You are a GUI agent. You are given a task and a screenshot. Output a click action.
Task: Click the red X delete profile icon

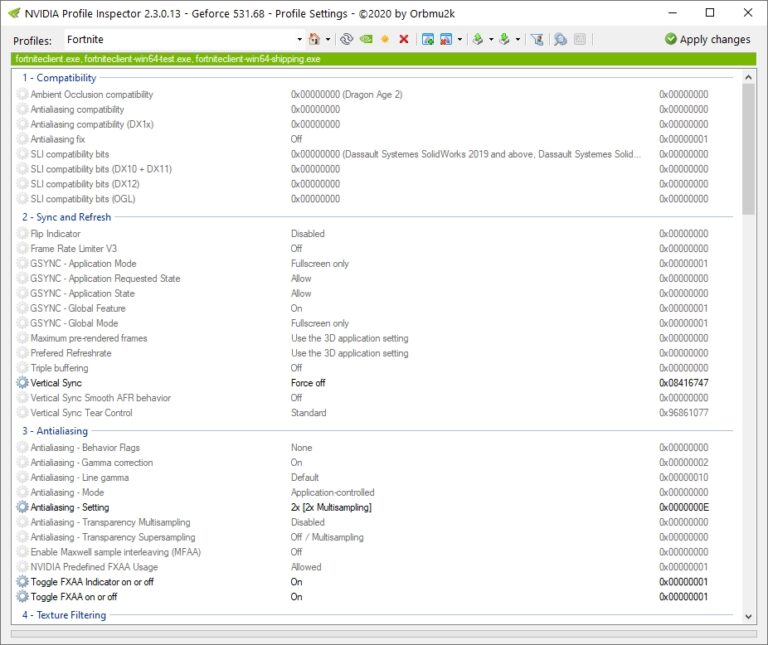pos(404,39)
